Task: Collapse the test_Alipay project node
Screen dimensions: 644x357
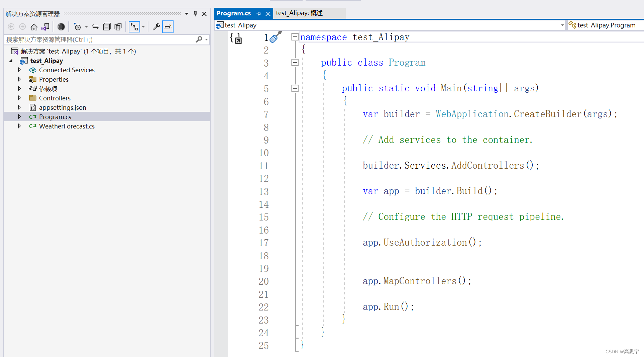Action: [11, 61]
